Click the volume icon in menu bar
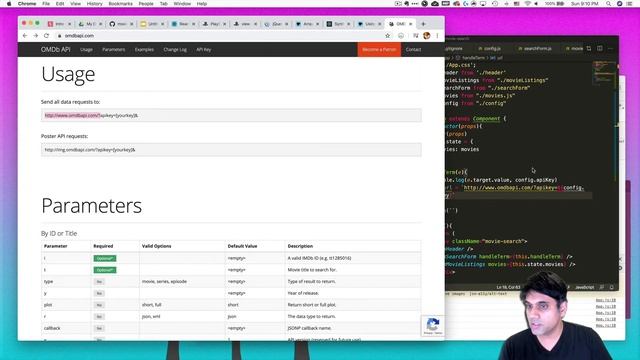The image size is (640, 360). coord(536,4)
